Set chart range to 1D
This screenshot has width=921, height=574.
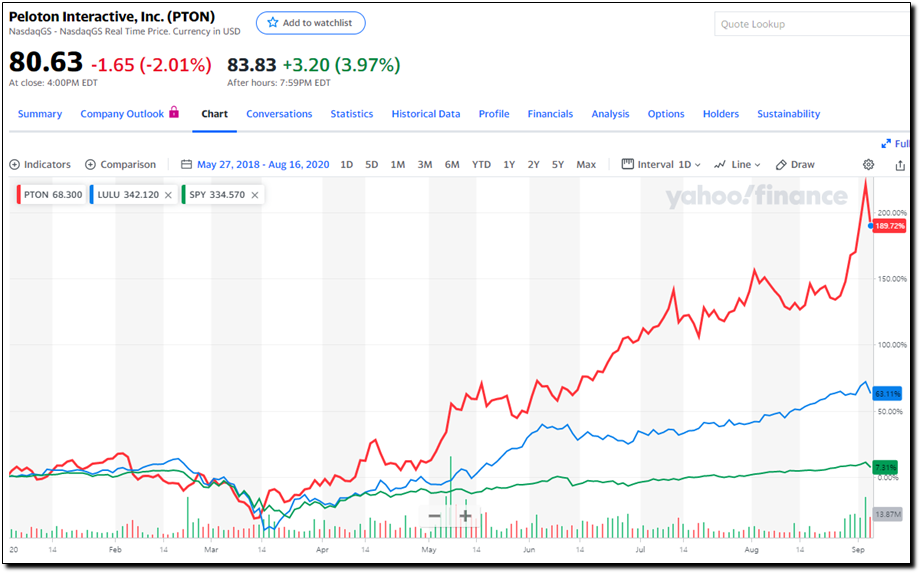(347, 165)
